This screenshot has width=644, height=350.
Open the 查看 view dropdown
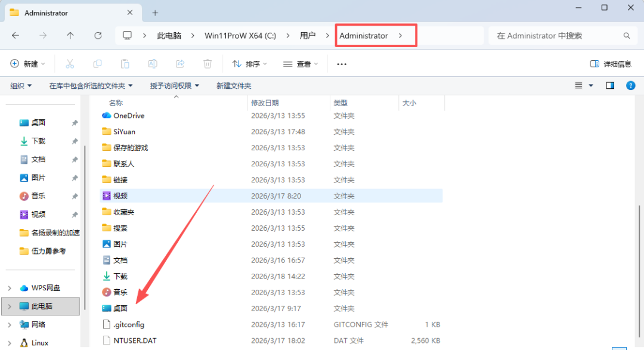click(x=301, y=64)
